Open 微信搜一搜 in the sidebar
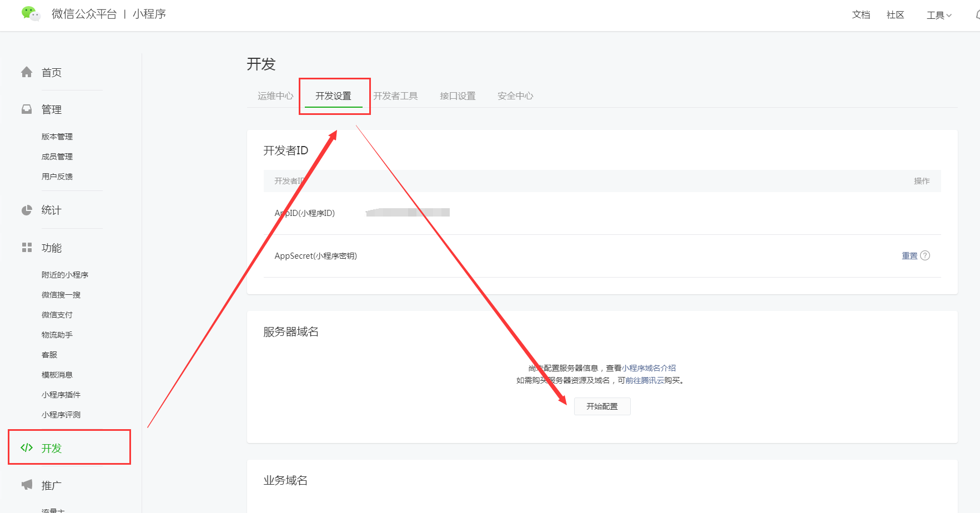 [61, 295]
